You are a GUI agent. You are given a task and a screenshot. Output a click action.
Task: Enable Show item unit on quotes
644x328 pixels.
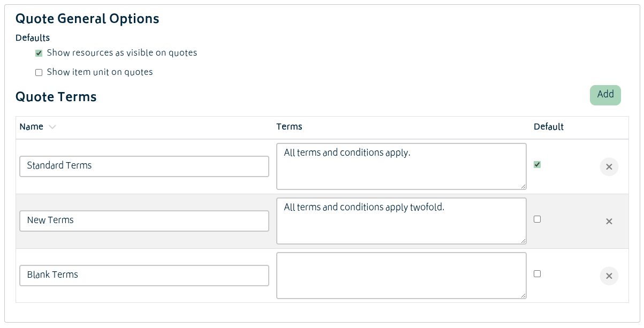click(x=39, y=73)
